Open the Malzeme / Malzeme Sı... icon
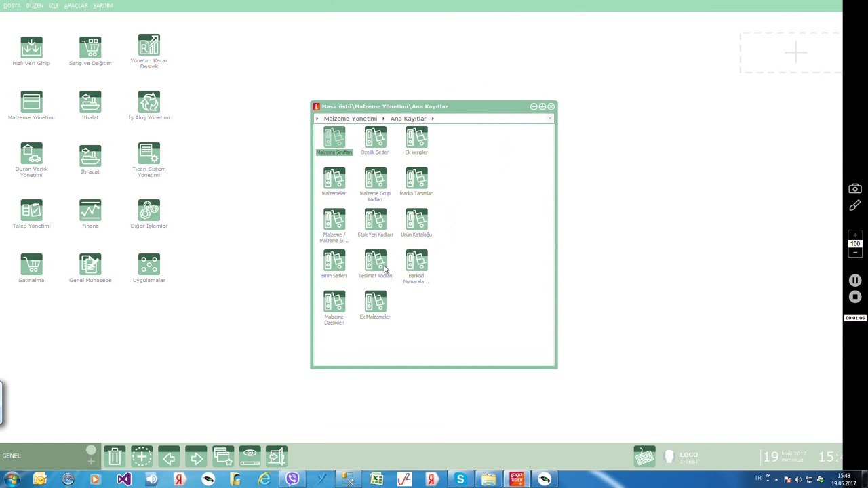This screenshot has height=488, width=868. click(334, 226)
